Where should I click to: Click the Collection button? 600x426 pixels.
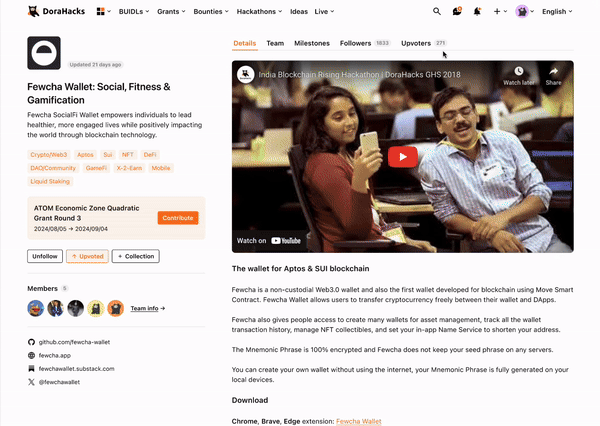coord(135,256)
